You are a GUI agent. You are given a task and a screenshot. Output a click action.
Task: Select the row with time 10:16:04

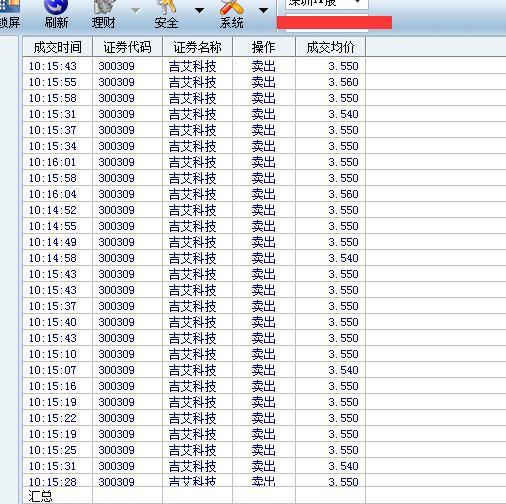click(264, 194)
